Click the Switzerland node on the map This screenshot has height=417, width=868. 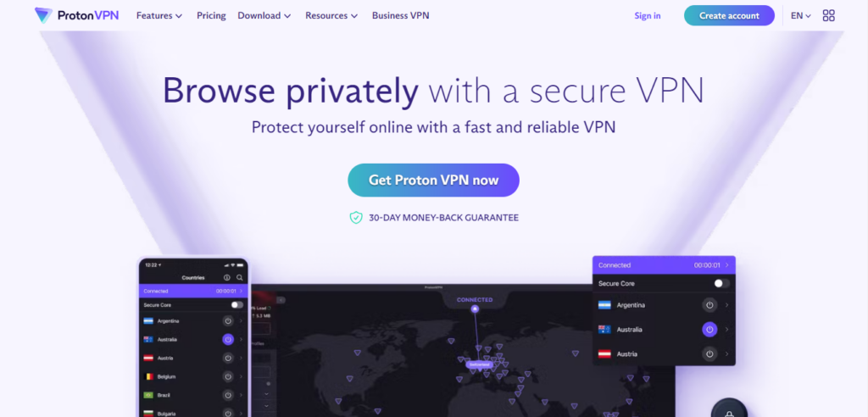coord(478,365)
